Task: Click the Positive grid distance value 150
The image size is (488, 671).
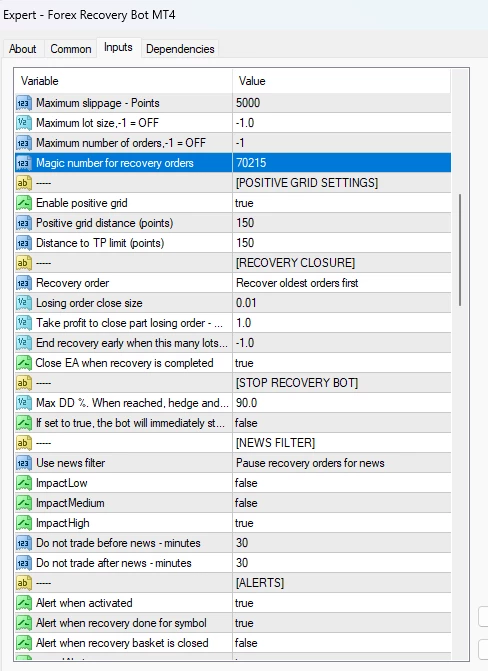Action: coord(342,223)
